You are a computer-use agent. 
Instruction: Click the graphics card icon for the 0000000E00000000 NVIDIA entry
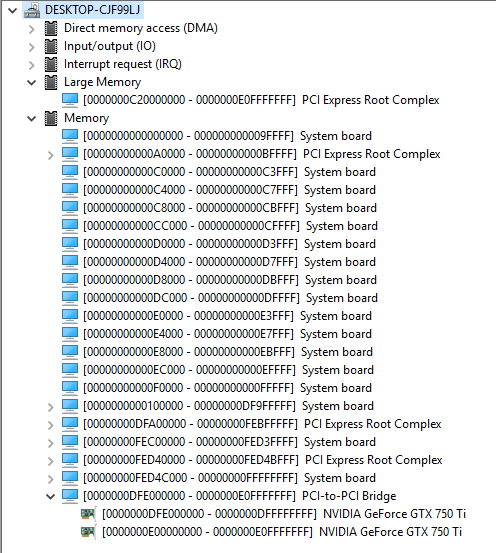coord(88,532)
